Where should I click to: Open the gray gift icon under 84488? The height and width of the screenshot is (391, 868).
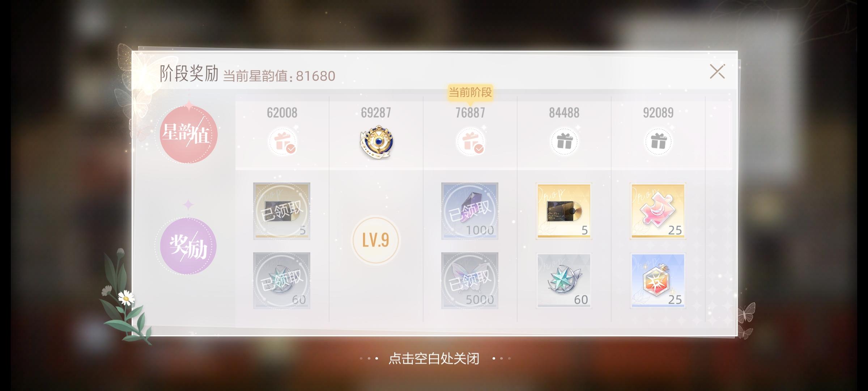(564, 142)
